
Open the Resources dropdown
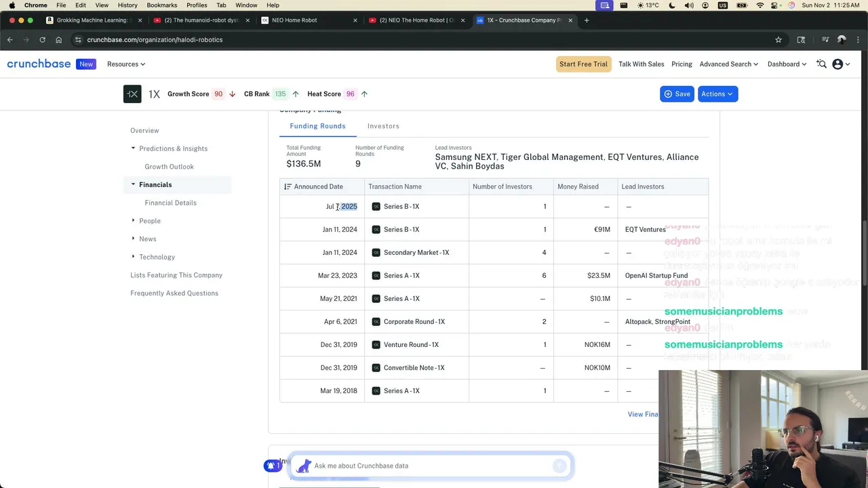click(126, 64)
